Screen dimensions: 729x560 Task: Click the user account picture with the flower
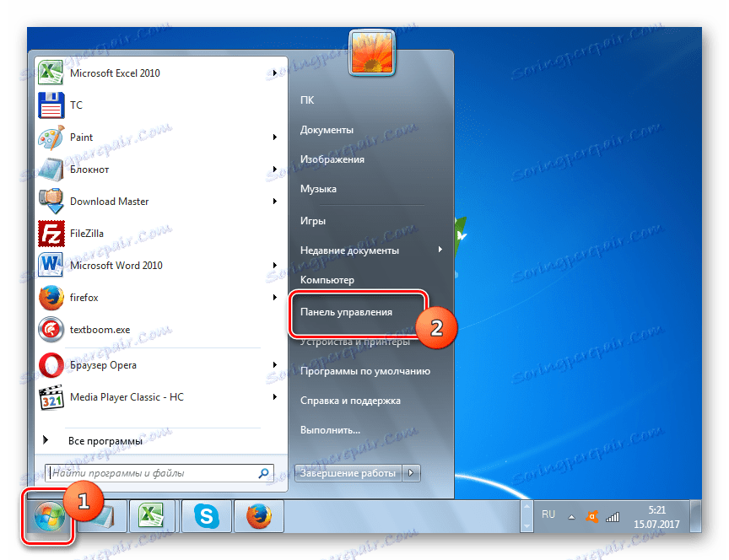tap(371, 52)
